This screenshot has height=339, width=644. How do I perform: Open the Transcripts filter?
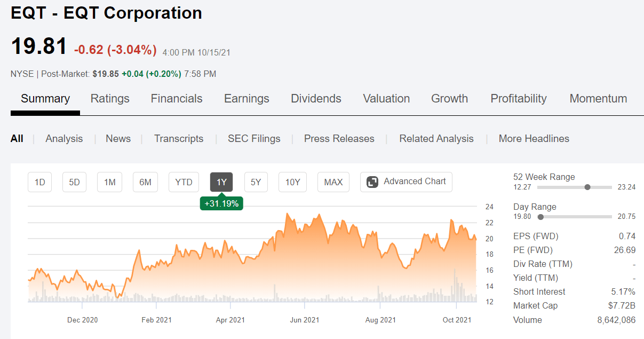point(179,139)
